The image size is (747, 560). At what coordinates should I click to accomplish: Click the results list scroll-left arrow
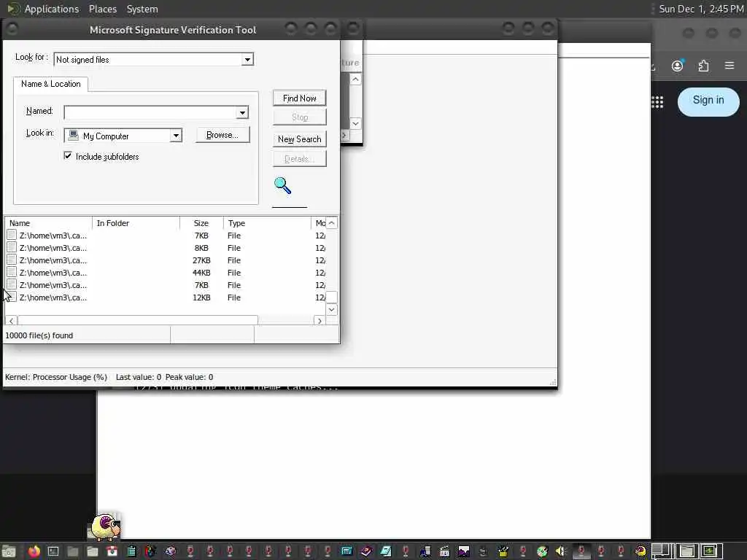[12, 321]
